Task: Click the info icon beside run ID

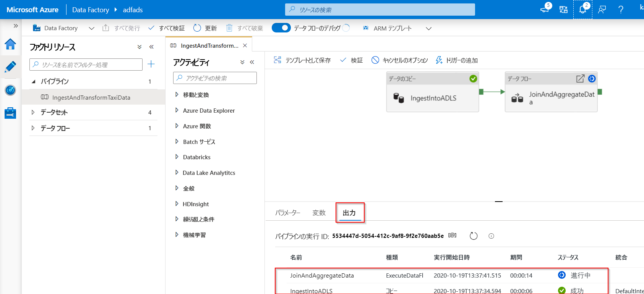Action: [492, 236]
